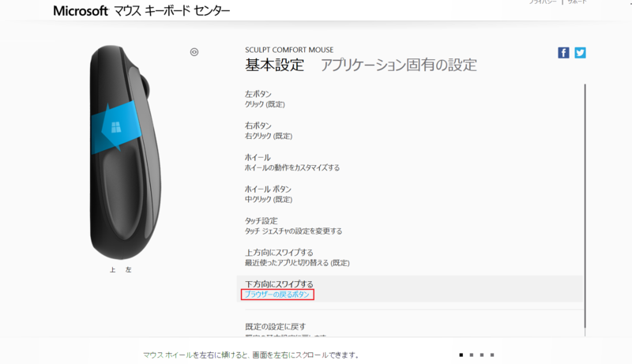This screenshot has width=632, height=364.
Task: Click ブラウザーの戻るボタン link
Action: (x=277, y=295)
